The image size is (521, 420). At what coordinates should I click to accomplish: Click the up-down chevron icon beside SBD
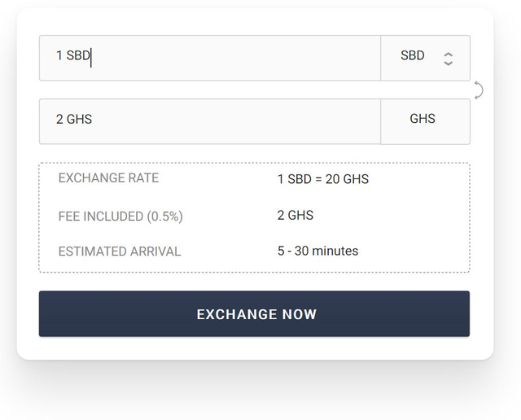pyautogui.click(x=448, y=59)
